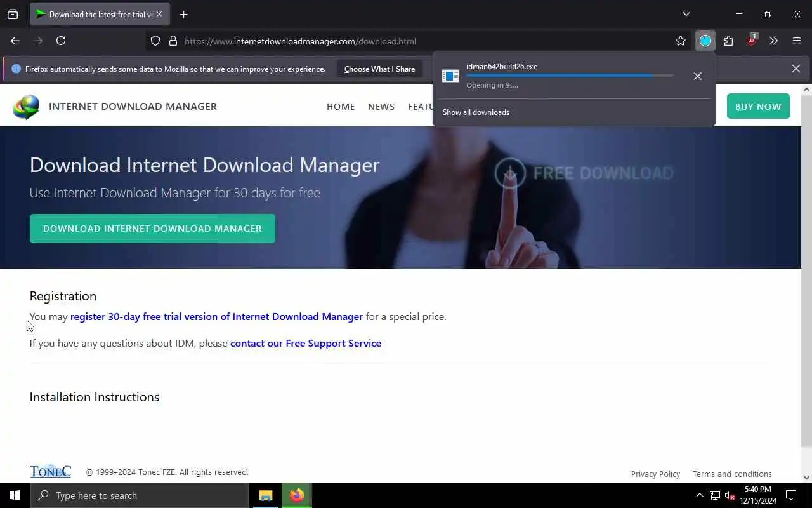812x508 pixels.
Task: Bookmark this page with star icon
Action: [681, 41]
